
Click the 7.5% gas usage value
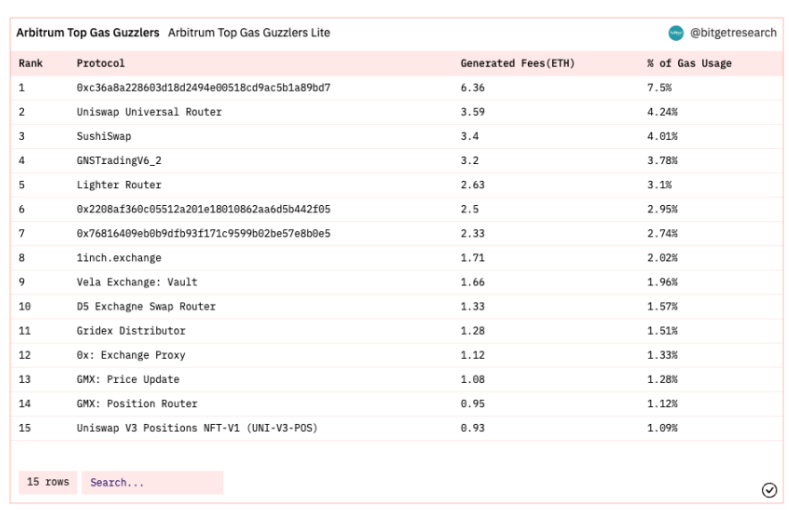(659, 88)
